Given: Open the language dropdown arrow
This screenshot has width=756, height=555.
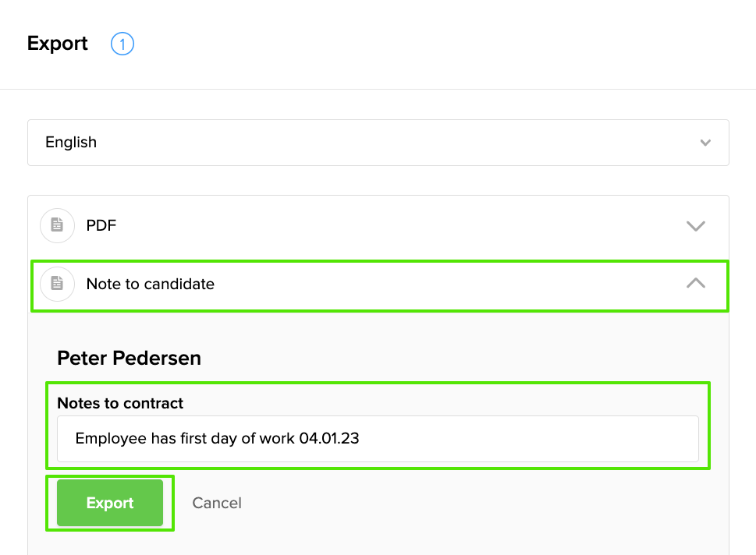Looking at the screenshot, I should [705, 143].
